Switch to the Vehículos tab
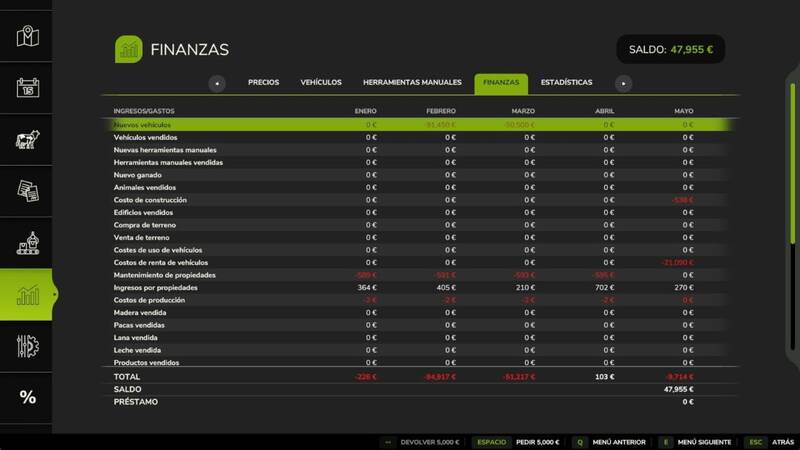This screenshot has height=450, width=800. (321, 82)
